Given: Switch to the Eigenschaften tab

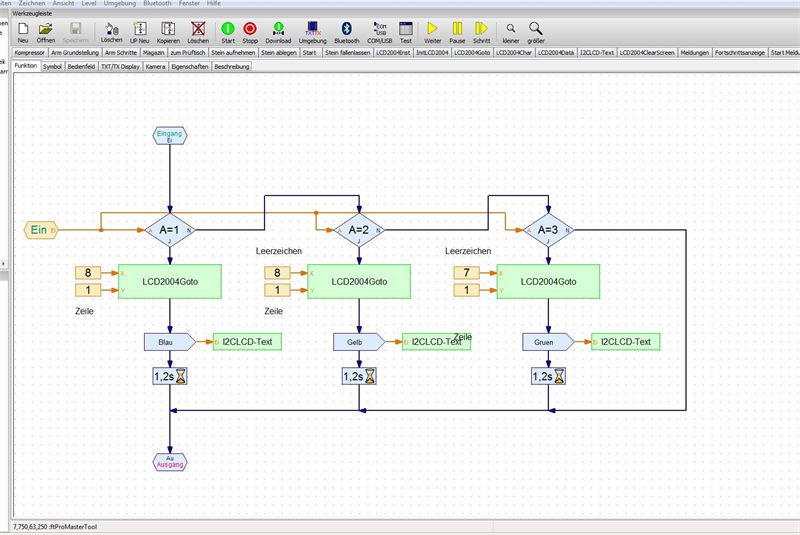Looking at the screenshot, I should click(189, 66).
